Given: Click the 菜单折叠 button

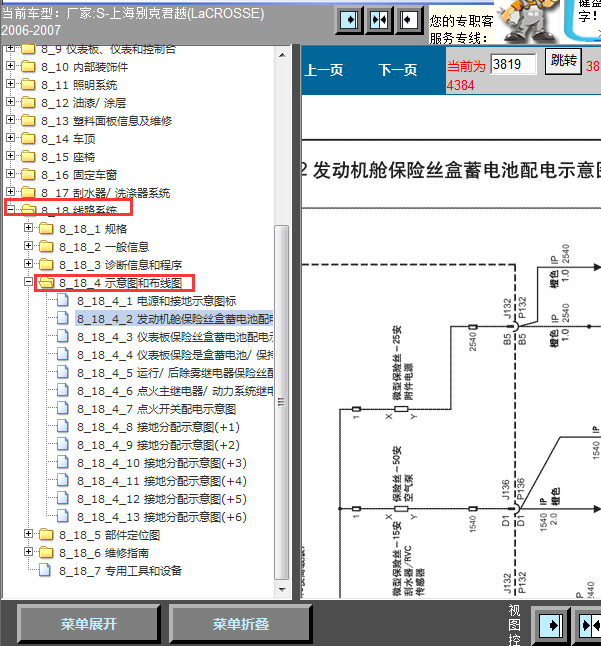Looking at the screenshot, I should coord(241,624).
